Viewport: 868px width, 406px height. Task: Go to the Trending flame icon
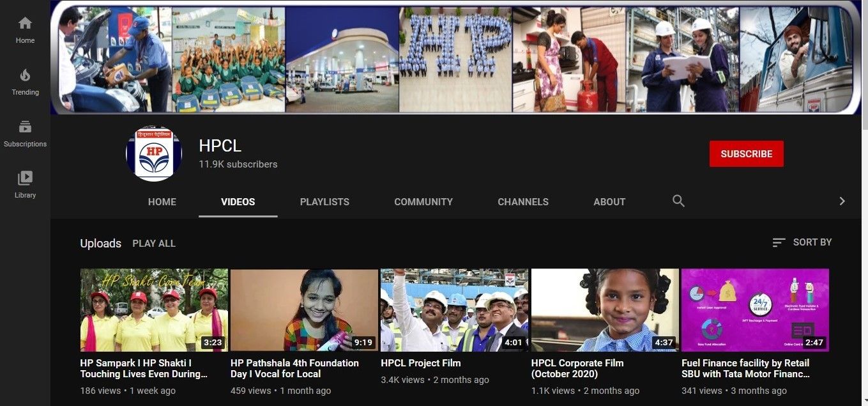[25, 75]
